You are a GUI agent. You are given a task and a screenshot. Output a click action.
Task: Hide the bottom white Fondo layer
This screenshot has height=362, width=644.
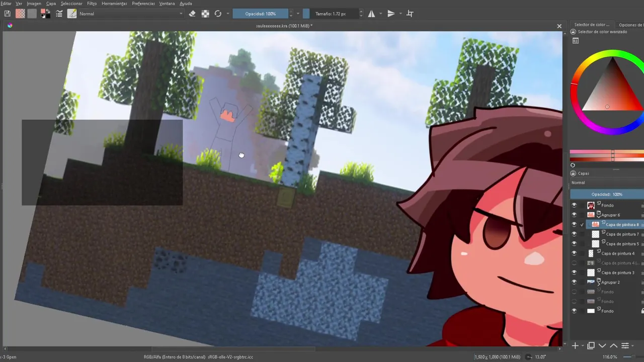pos(574,311)
